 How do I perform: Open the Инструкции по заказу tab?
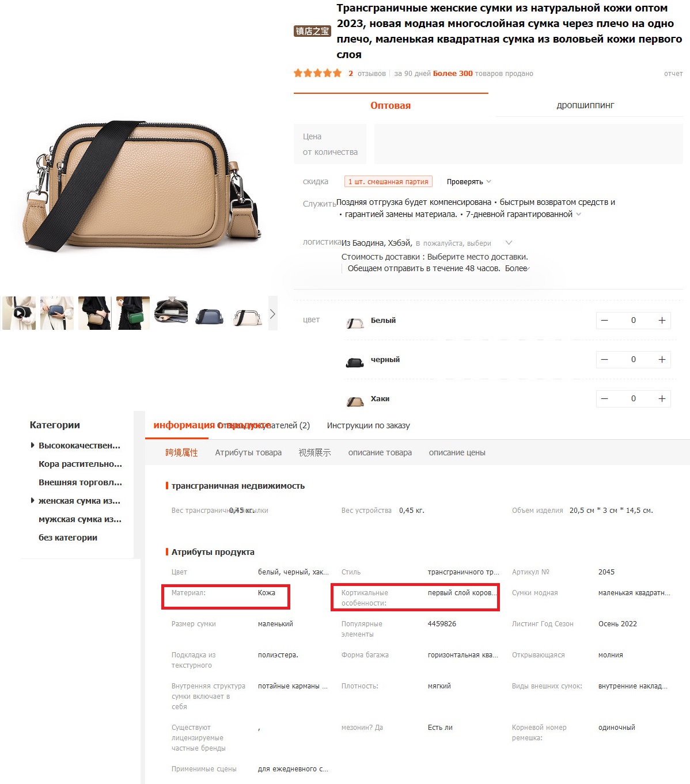tap(369, 425)
